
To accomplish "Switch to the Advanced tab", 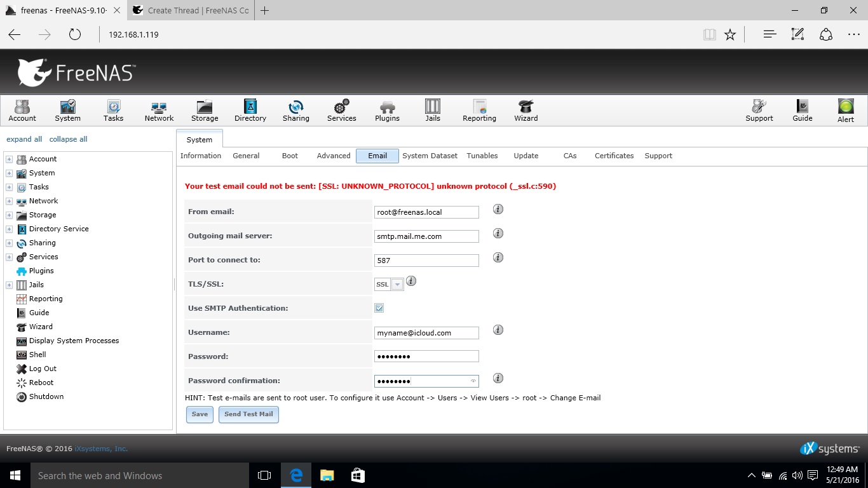I will coord(333,156).
